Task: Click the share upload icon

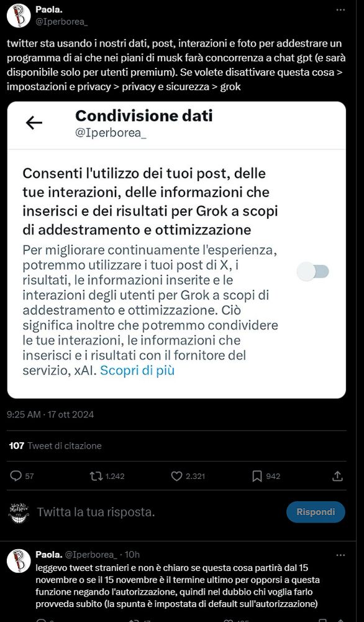Action: tap(337, 476)
